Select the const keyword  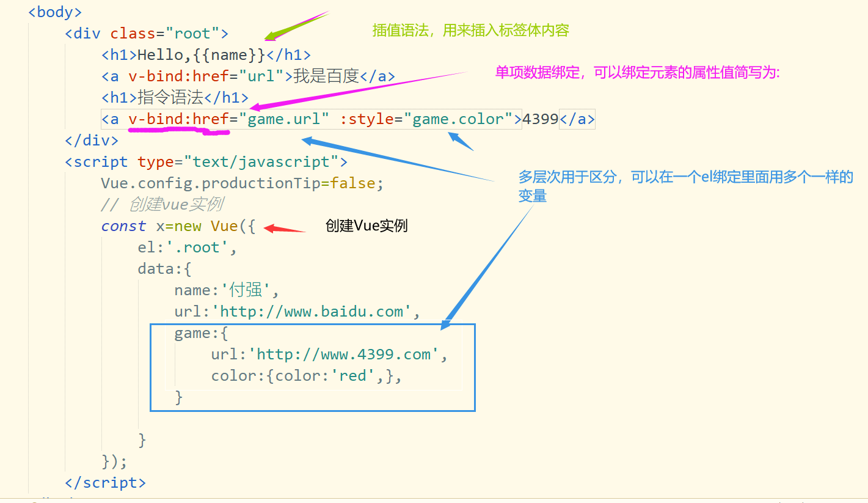124,226
